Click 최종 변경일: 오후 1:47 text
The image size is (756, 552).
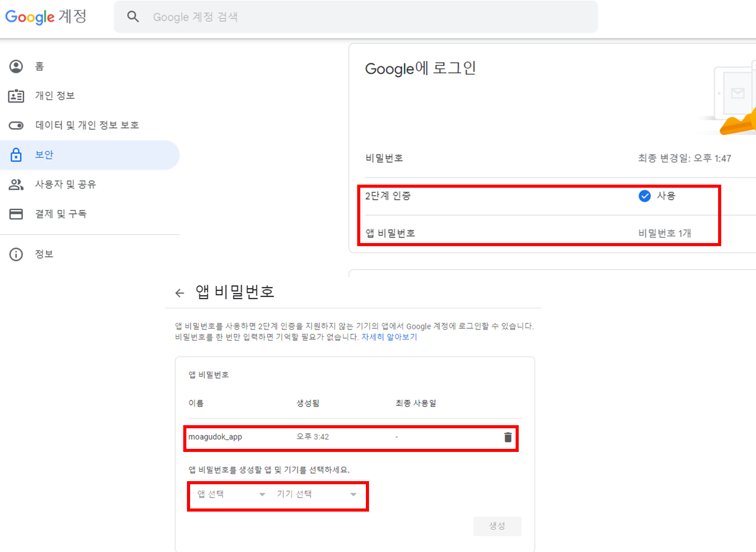click(x=685, y=159)
